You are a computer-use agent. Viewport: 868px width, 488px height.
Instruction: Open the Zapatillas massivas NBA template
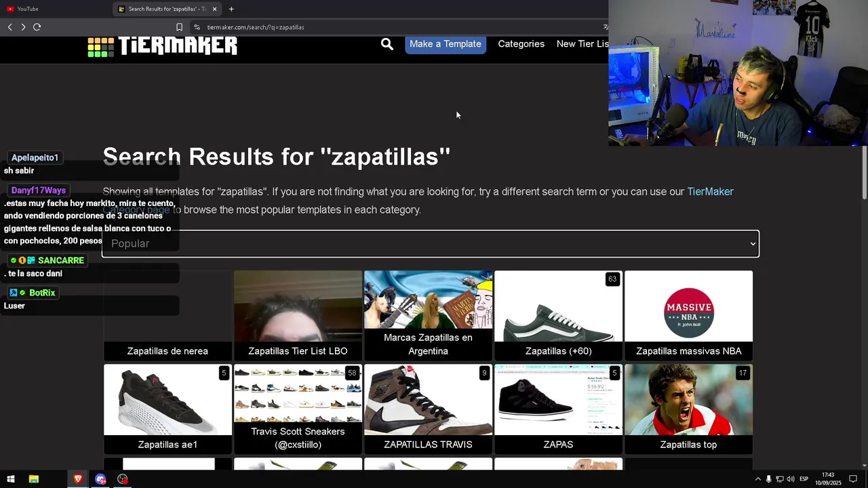(688, 316)
